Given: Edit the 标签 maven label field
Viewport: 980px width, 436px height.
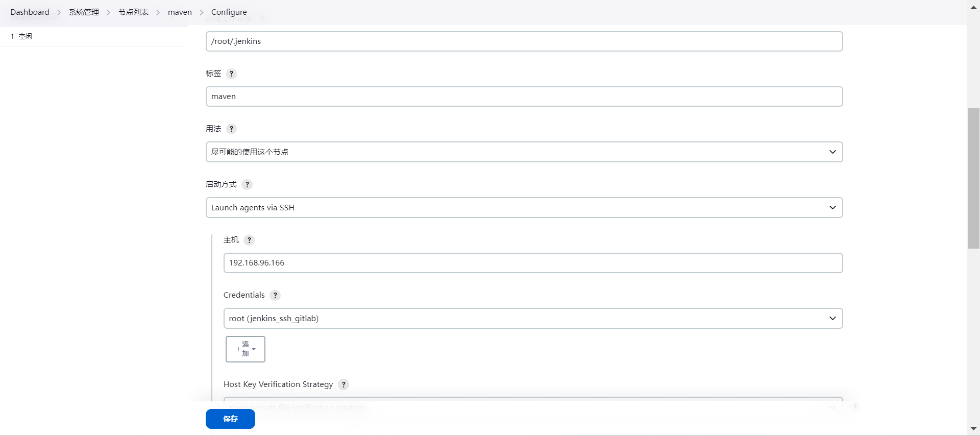Looking at the screenshot, I should tap(524, 96).
